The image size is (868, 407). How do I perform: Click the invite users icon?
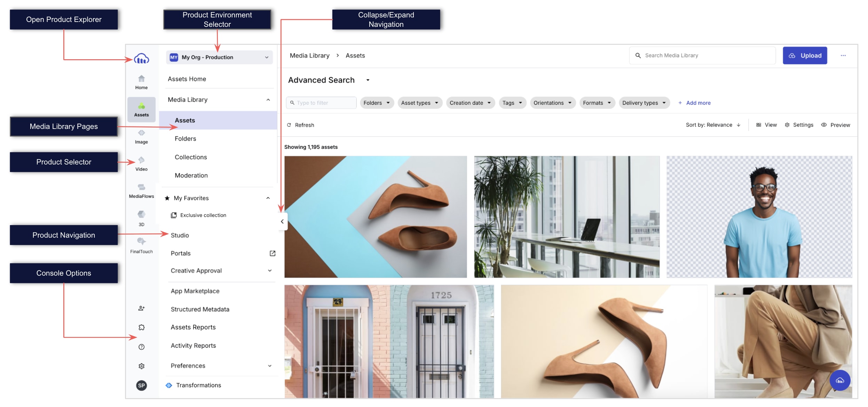coord(141,308)
